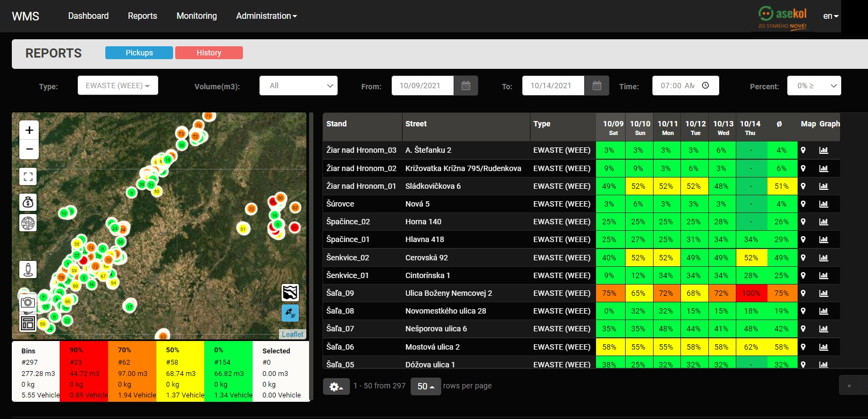Click map pin for Šúrovce row

(803, 204)
